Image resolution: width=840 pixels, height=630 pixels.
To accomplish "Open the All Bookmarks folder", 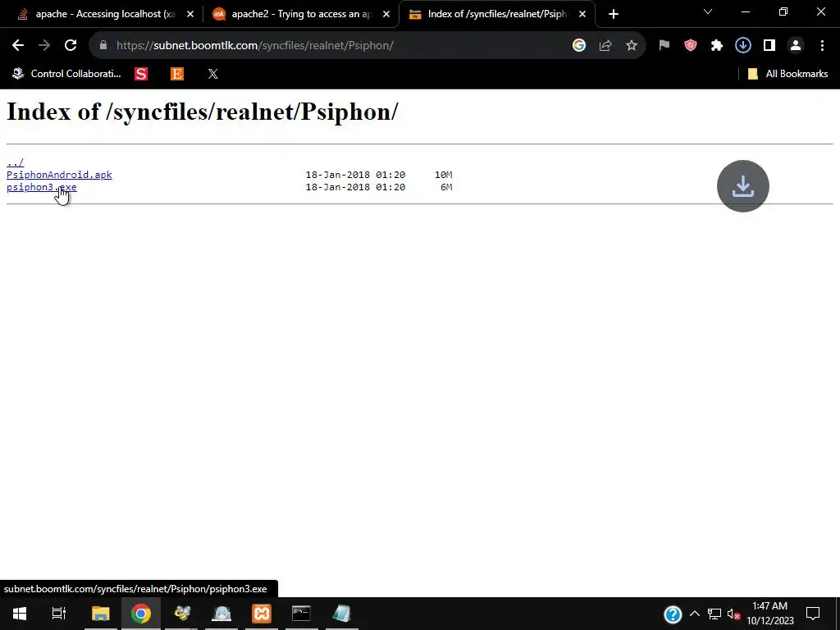I will click(787, 74).
